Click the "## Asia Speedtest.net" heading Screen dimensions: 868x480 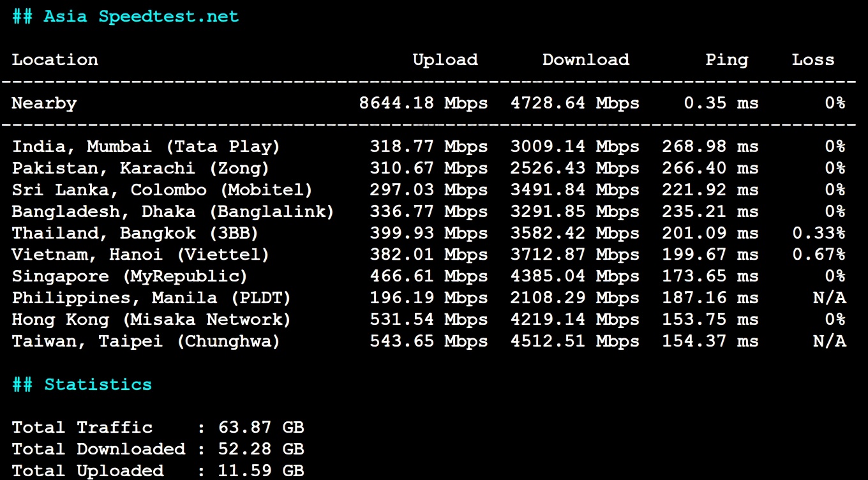(x=126, y=17)
